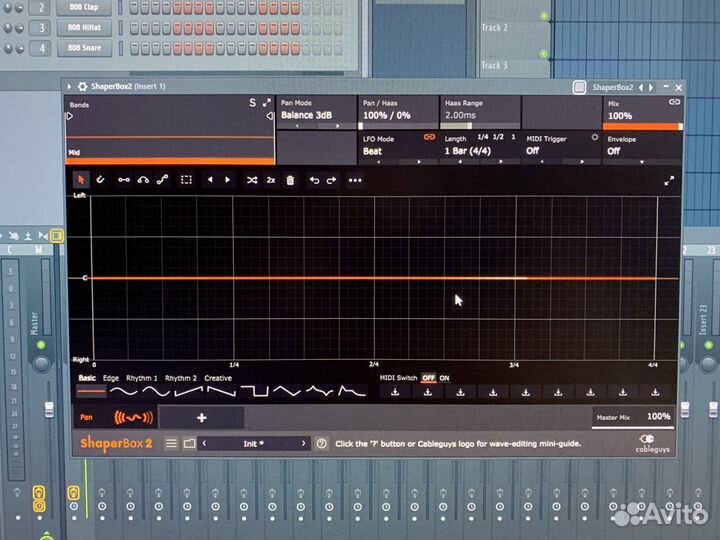The image size is (720, 540).
Task: Load the flat line basic waveform
Action: [x=91, y=392]
